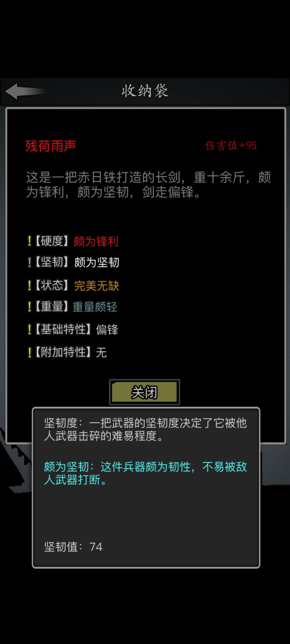This screenshot has width=290, height=644.
Task: Click the 关闭 button
Action: [144, 392]
